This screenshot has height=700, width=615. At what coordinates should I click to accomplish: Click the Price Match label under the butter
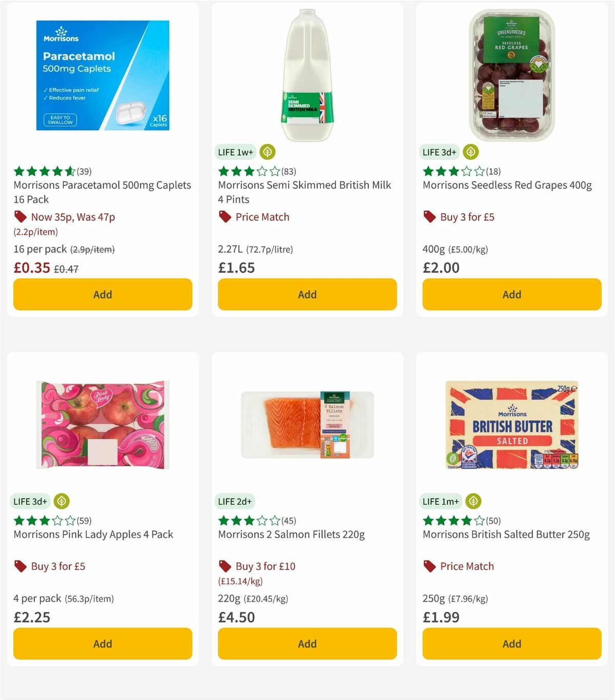466,566
